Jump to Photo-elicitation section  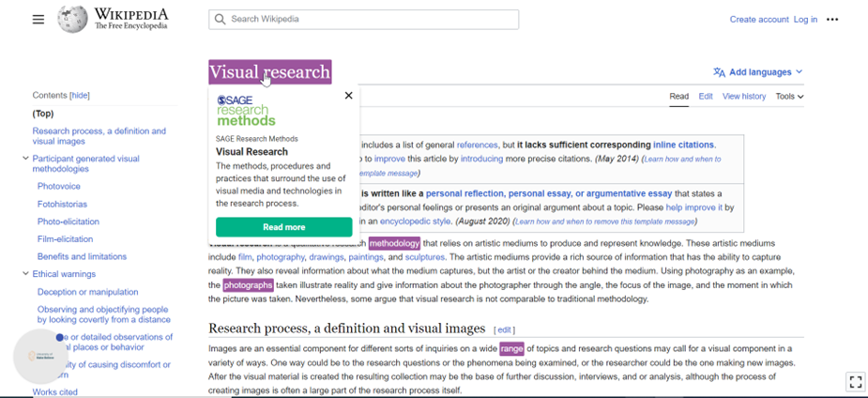tap(69, 222)
